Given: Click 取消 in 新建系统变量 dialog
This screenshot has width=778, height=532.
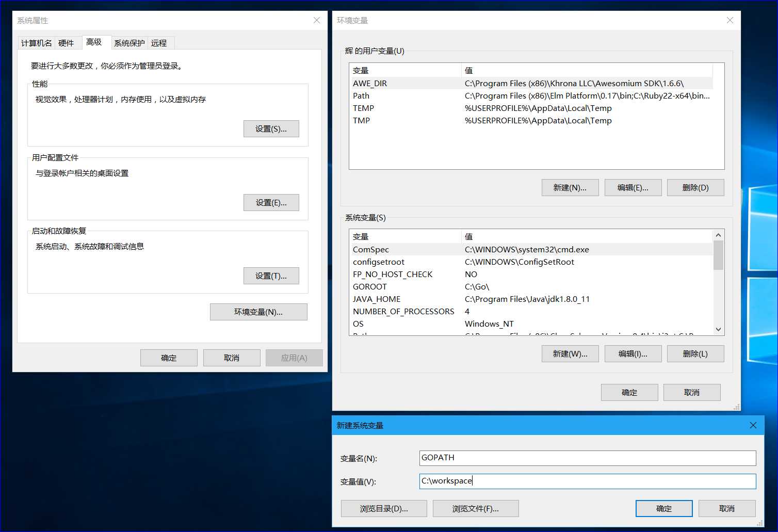Looking at the screenshot, I should click(727, 509).
